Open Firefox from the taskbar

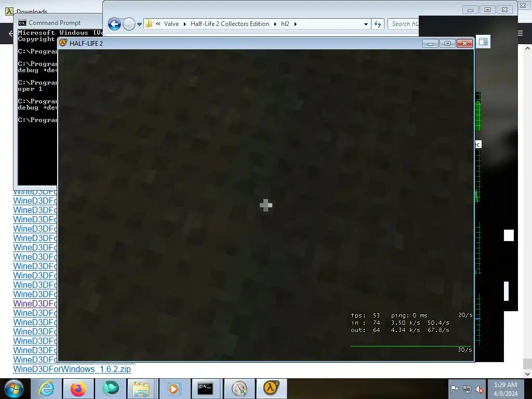pyautogui.click(x=78, y=389)
